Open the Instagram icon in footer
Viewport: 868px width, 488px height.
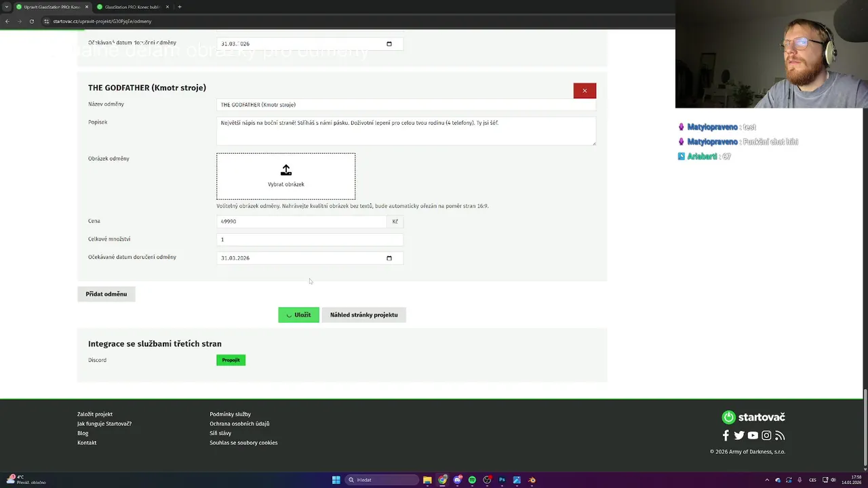(766, 436)
